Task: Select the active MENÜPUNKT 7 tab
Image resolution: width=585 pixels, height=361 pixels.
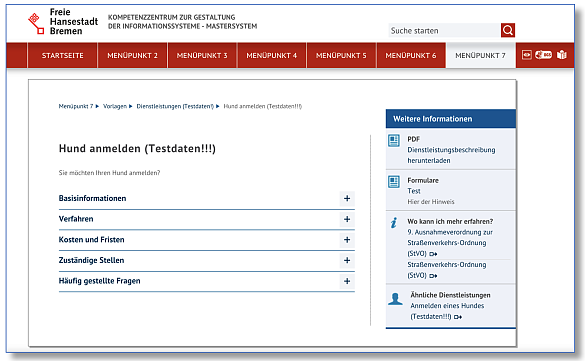Action: [481, 55]
